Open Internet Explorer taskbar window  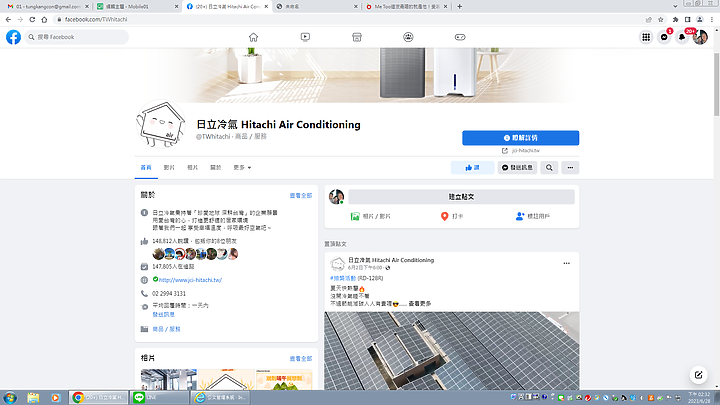pyautogui.click(x=221, y=397)
